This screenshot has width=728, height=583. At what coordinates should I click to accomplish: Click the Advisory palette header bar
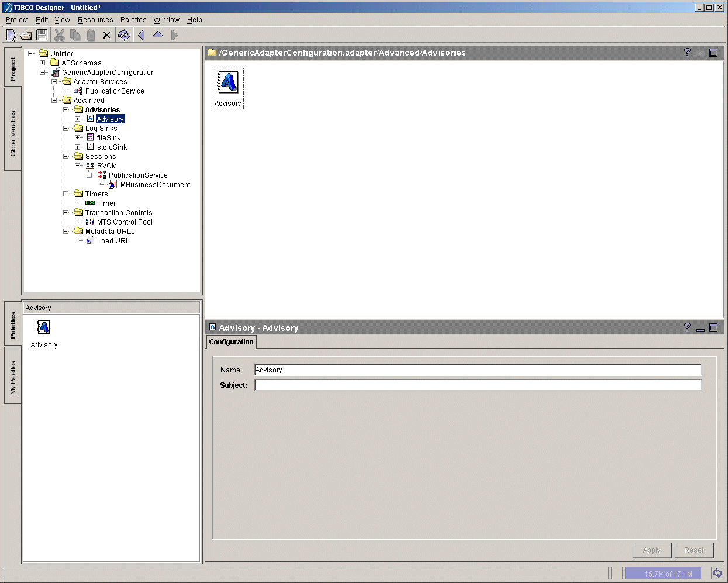(112, 308)
